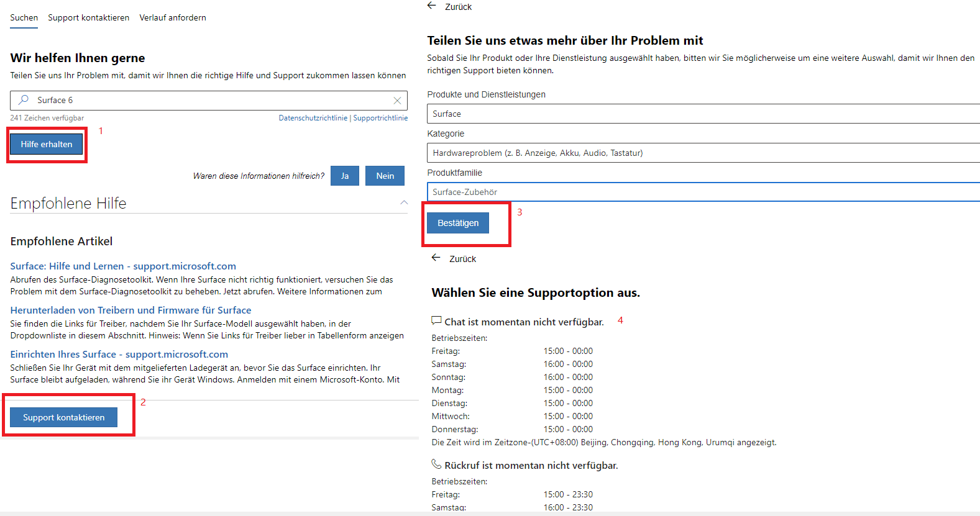980x516 pixels.
Task: Click Zurück label above Supportoption heading
Action: tap(463, 259)
